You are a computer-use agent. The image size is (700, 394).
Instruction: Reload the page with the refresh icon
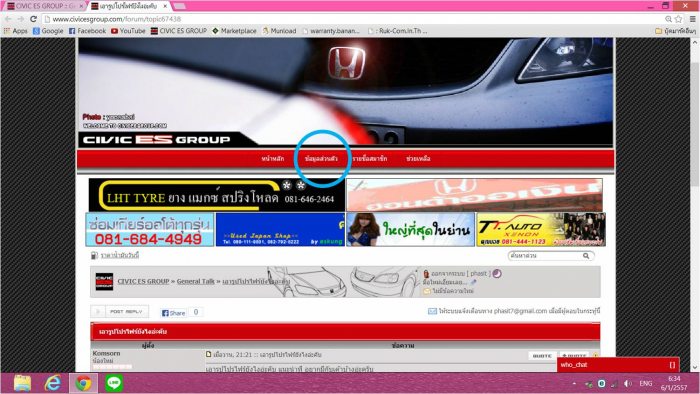[33, 19]
